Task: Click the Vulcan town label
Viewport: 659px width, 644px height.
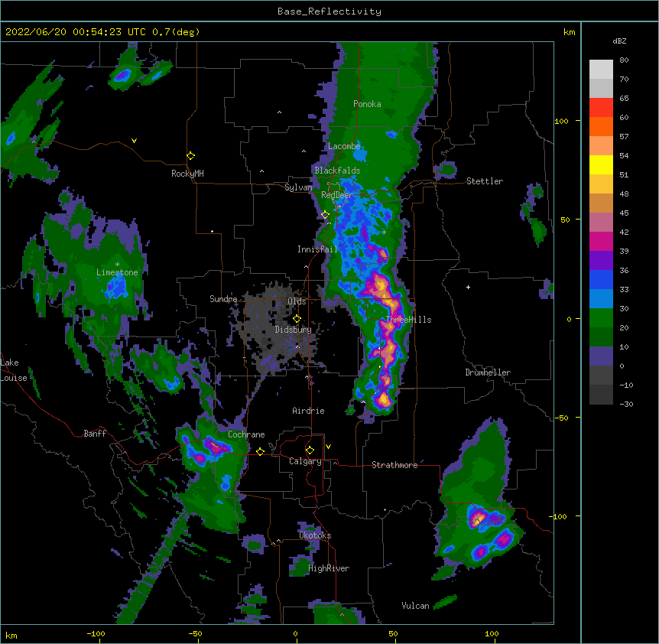Action: coord(415,606)
